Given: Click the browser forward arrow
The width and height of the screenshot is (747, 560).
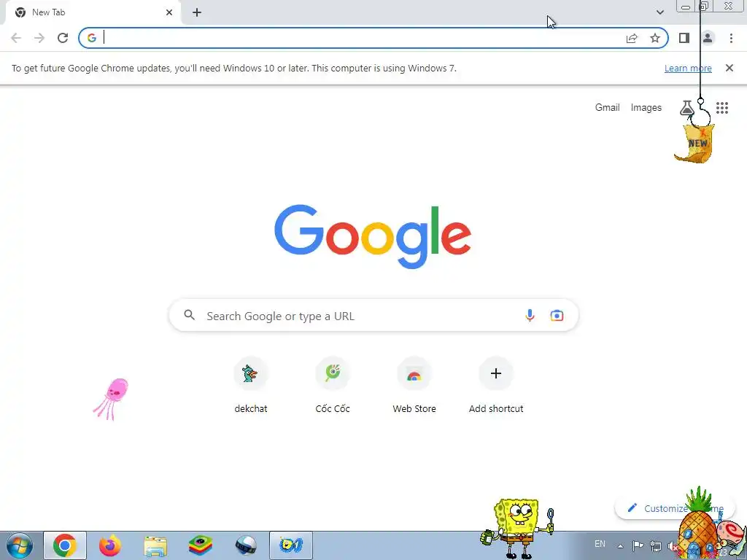Looking at the screenshot, I should coord(39,38).
